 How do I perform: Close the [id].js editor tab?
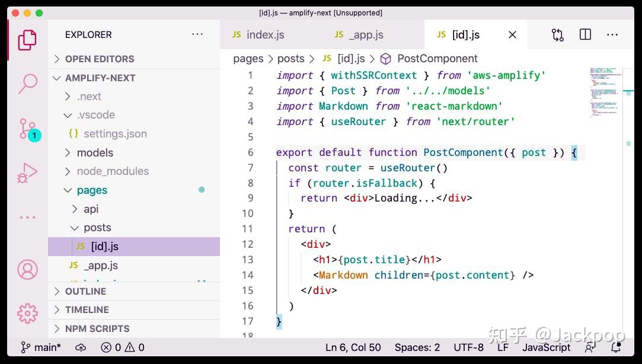[512, 35]
